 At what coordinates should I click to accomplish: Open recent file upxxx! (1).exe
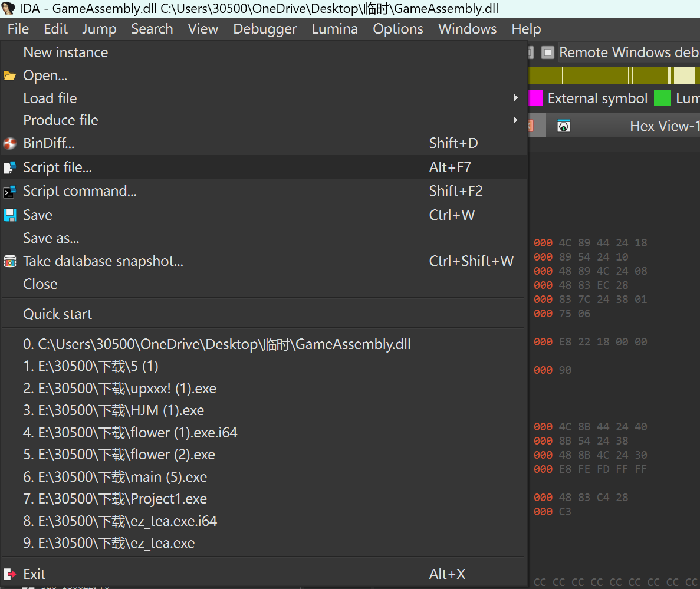coord(264,388)
